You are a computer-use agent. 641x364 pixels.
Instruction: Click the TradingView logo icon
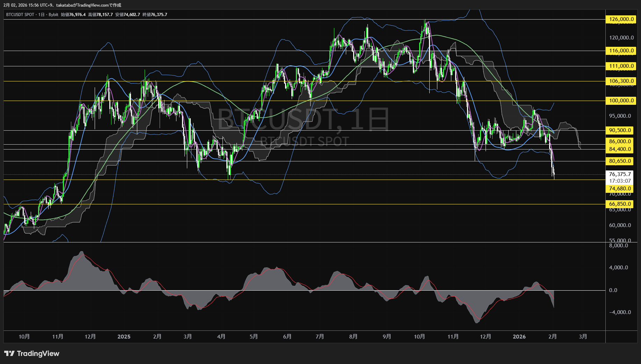pos(9,354)
